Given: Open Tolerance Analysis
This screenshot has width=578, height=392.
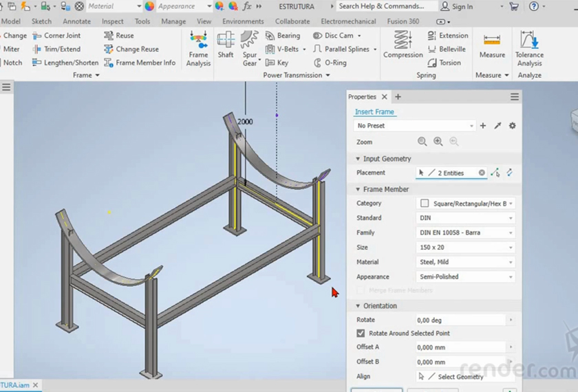Looking at the screenshot, I should (529, 47).
